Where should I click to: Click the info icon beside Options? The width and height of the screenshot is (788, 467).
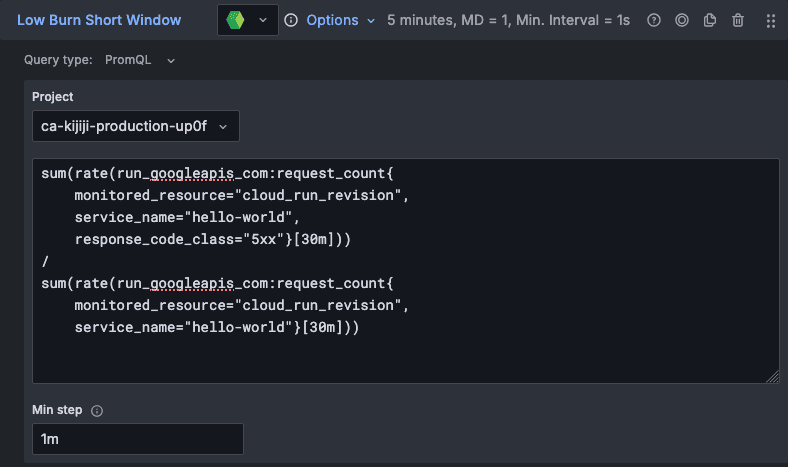click(291, 20)
